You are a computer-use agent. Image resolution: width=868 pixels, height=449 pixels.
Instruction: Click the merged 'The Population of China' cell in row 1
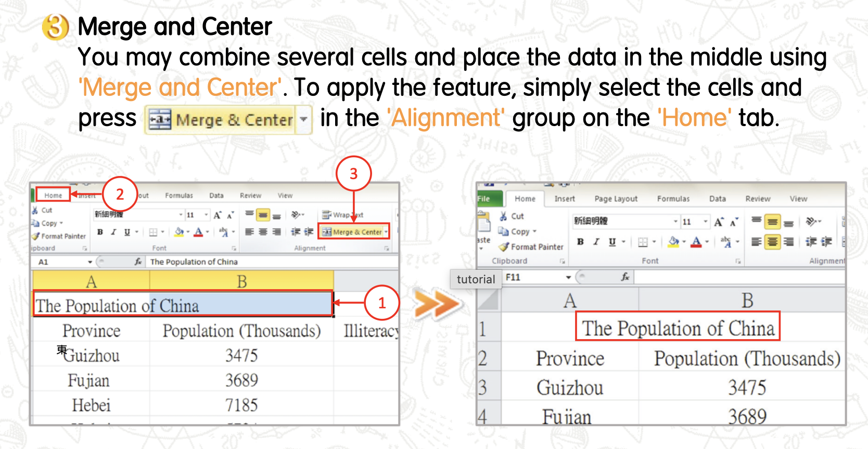(x=678, y=328)
